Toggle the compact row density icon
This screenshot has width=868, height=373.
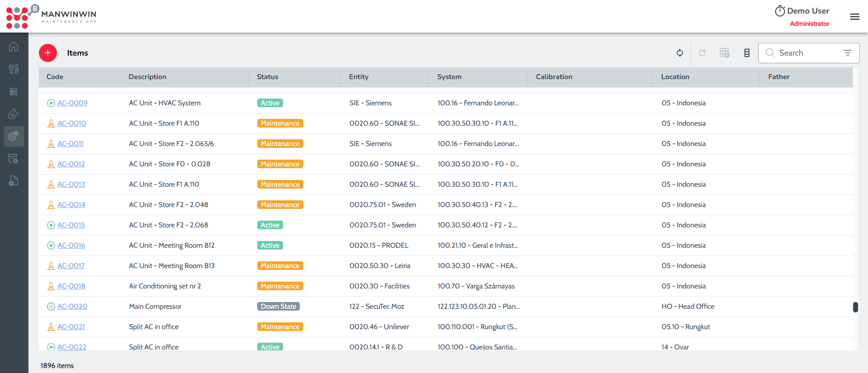[x=747, y=53]
